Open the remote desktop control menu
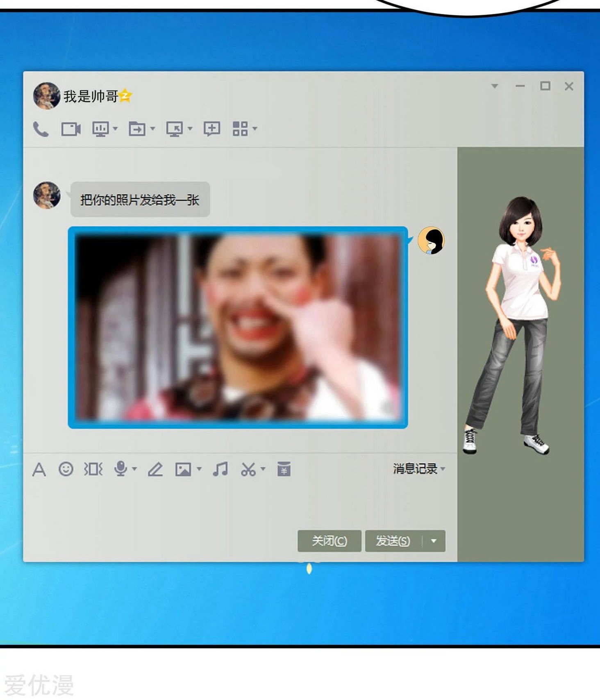The height and width of the screenshot is (700, 600). 175,129
